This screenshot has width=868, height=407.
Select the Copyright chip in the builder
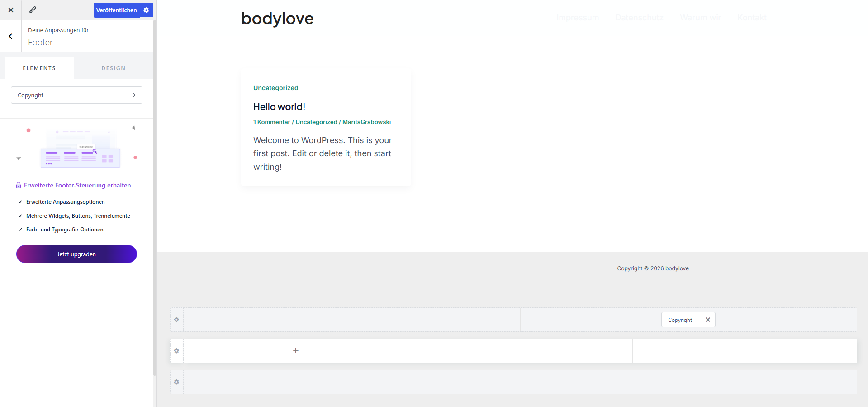(680, 320)
